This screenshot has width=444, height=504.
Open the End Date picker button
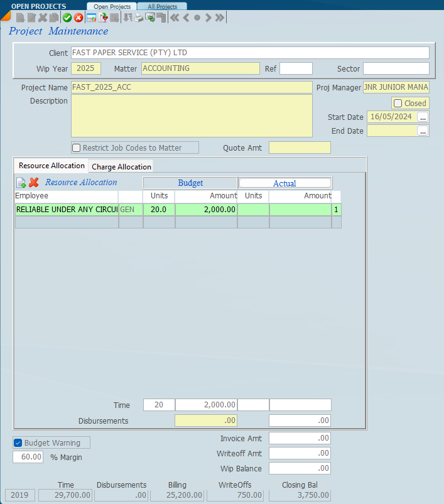[423, 131]
